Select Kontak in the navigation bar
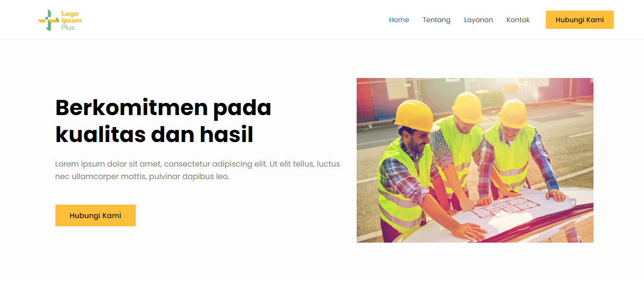 518,20
